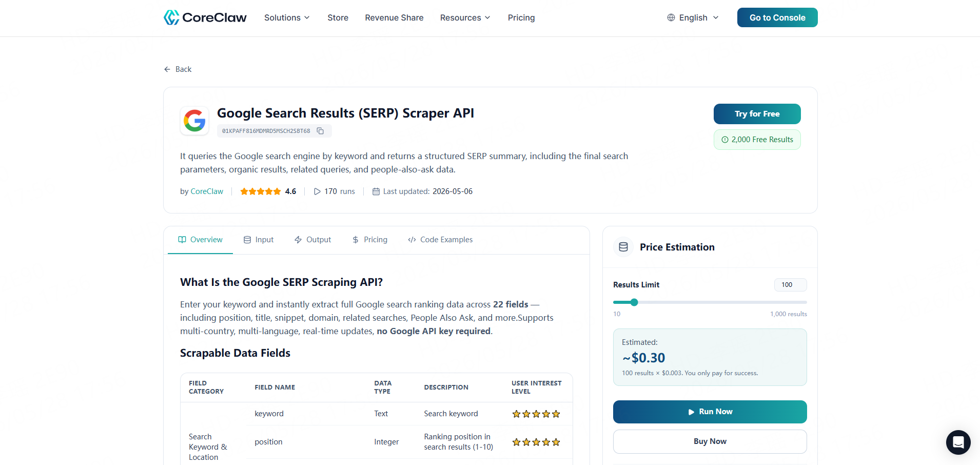Click the Results Limit slider handle
The height and width of the screenshot is (465, 980).
point(634,302)
